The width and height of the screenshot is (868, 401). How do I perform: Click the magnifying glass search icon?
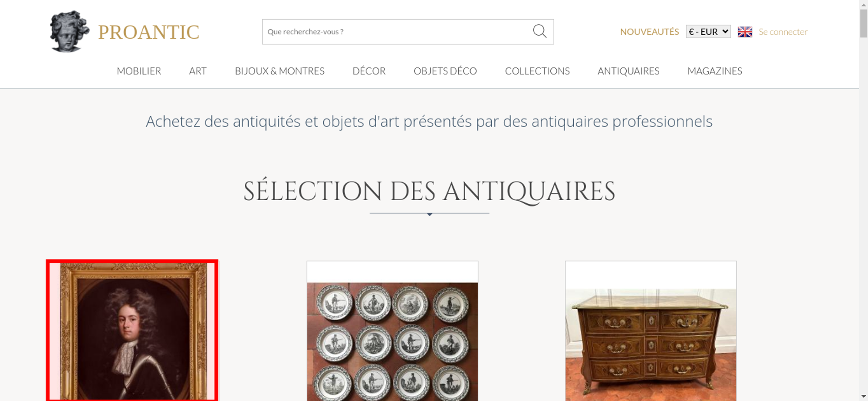[x=539, y=31]
